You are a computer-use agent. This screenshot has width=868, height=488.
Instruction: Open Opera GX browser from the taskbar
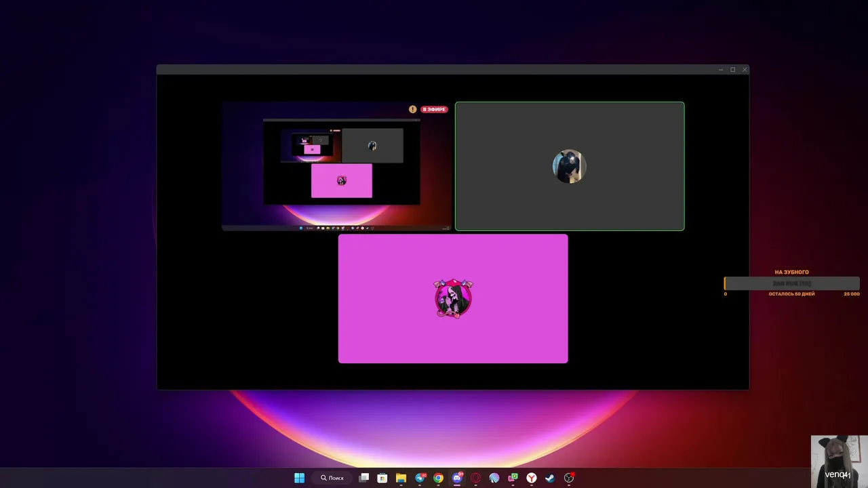point(475,478)
